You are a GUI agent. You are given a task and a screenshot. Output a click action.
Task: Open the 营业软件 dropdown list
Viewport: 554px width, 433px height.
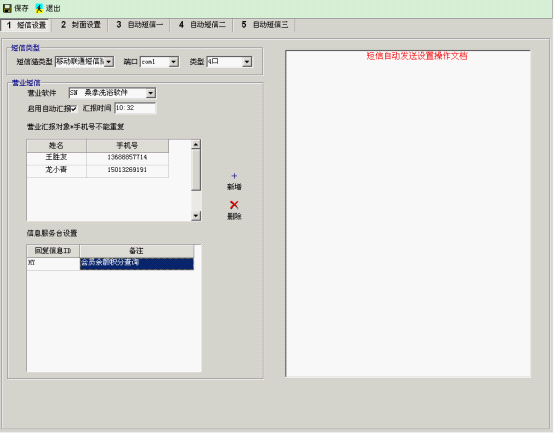pyautogui.click(x=151, y=93)
